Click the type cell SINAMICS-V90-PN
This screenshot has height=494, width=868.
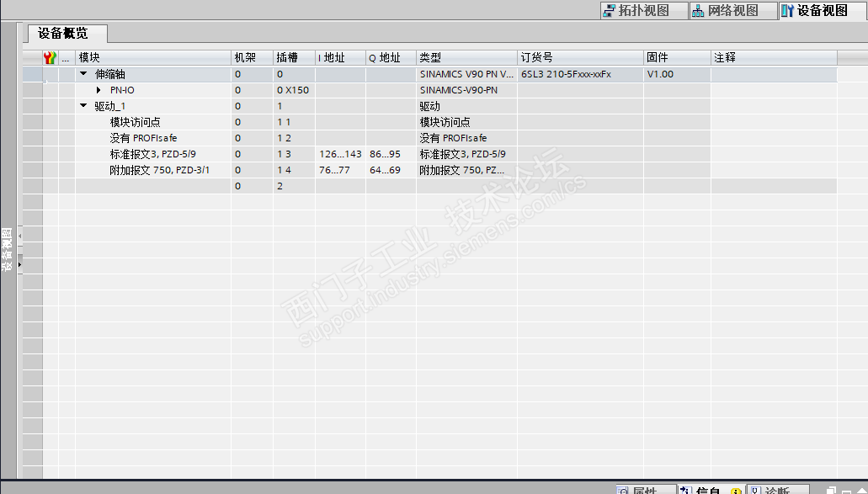(466, 90)
